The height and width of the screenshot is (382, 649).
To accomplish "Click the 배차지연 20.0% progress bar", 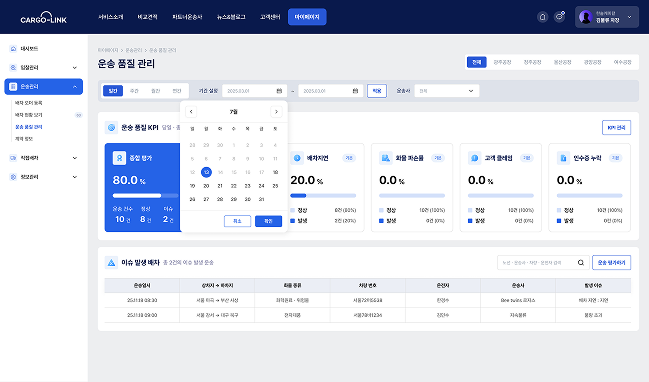I will (323, 195).
